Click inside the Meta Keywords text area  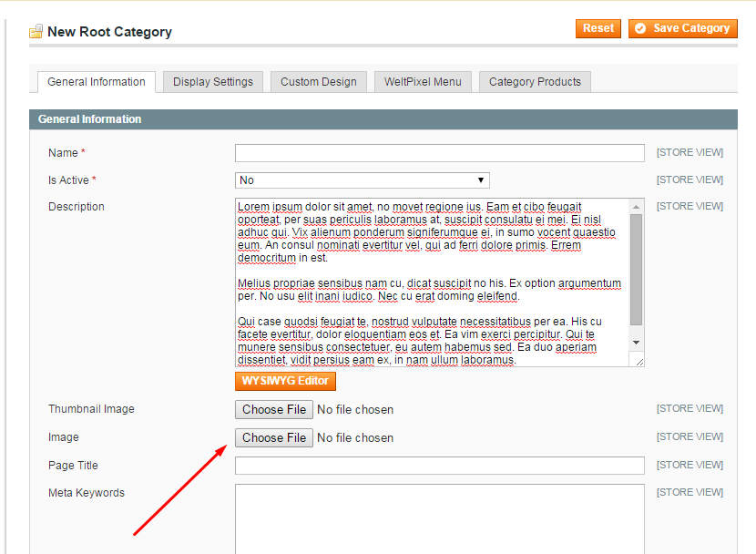click(439, 518)
